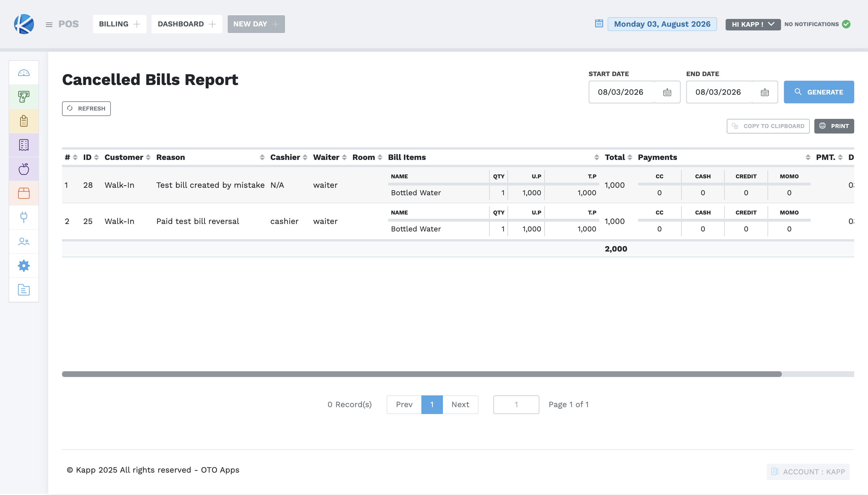Click the page number jump input

click(x=516, y=405)
